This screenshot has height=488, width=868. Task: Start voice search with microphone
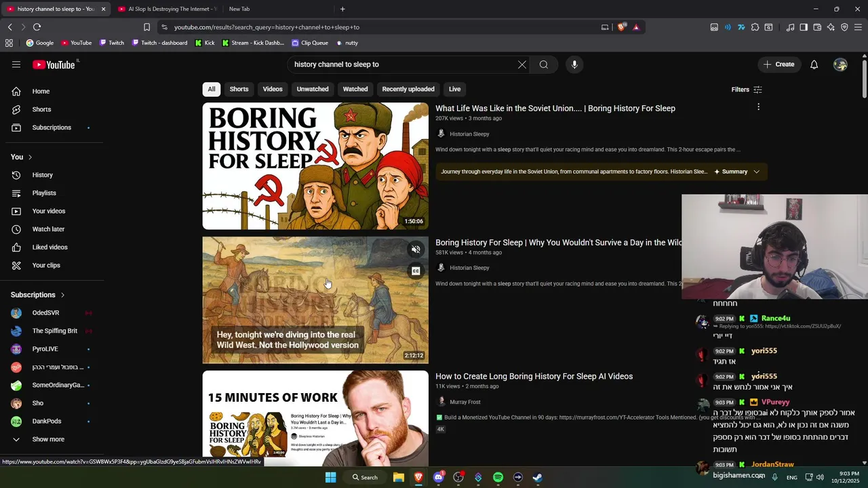point(574,64)
